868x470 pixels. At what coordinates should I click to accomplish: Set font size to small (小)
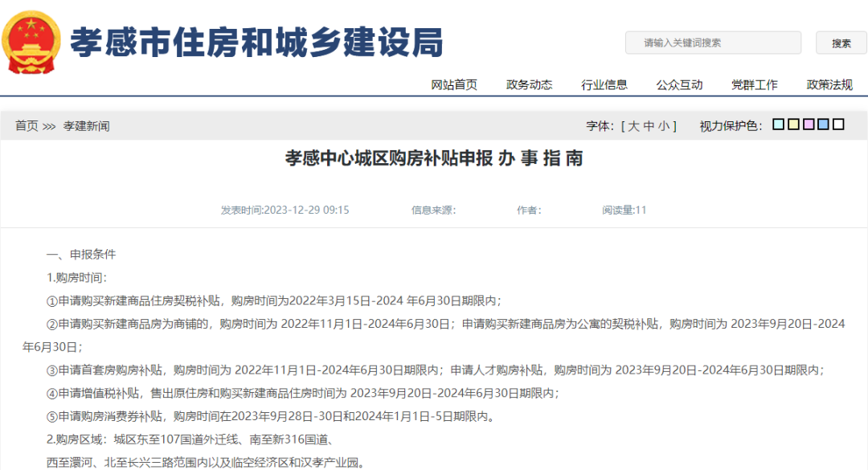click(x=663, y=126)
